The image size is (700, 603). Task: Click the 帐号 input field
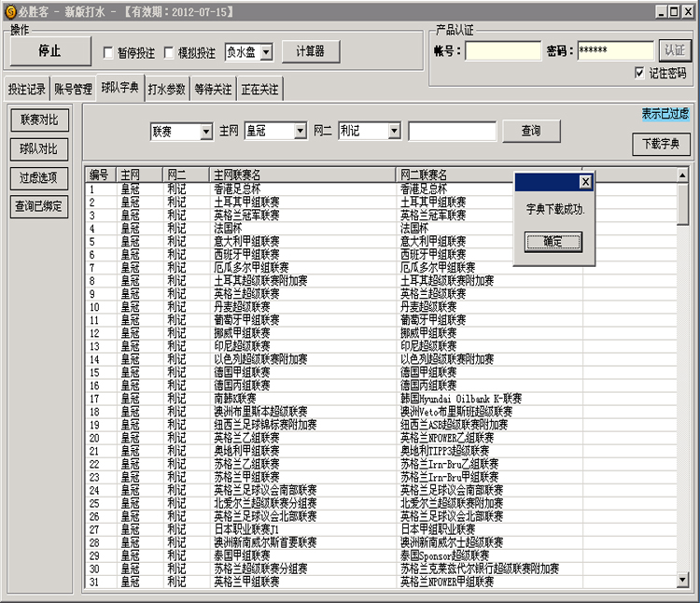pos(502,51)
